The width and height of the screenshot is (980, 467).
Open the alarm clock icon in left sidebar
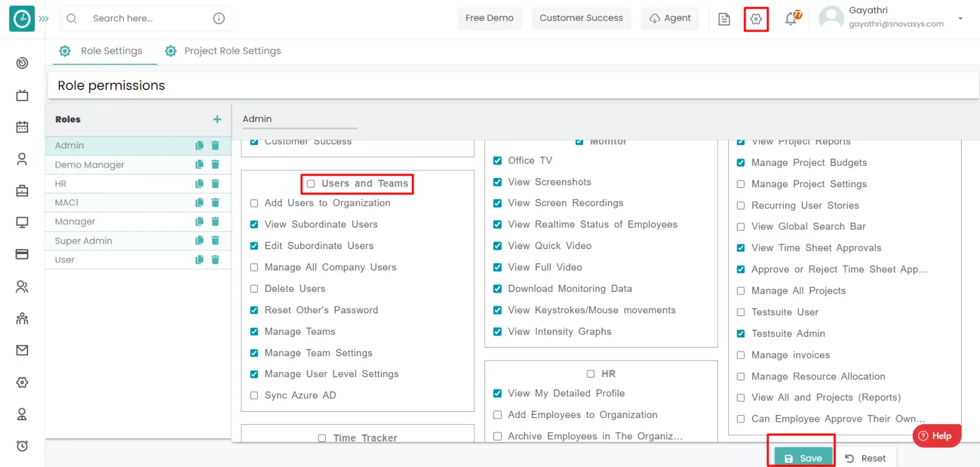22,446
